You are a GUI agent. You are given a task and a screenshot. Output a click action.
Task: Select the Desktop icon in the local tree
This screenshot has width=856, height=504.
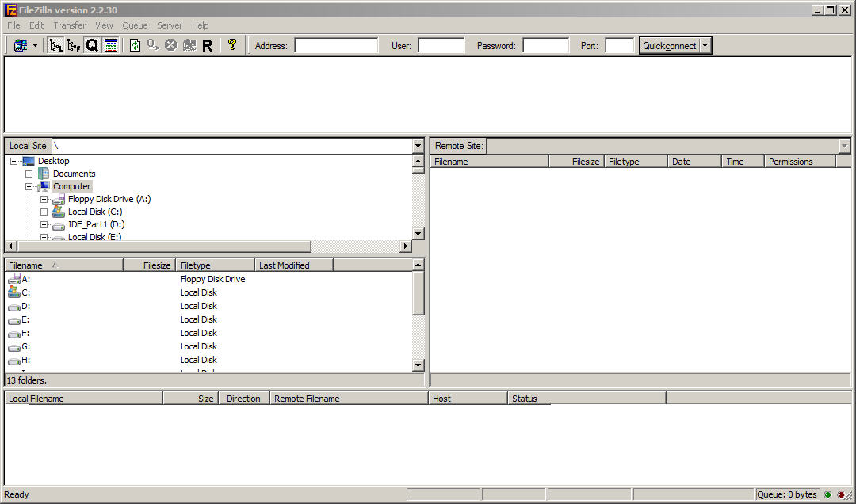29,161
